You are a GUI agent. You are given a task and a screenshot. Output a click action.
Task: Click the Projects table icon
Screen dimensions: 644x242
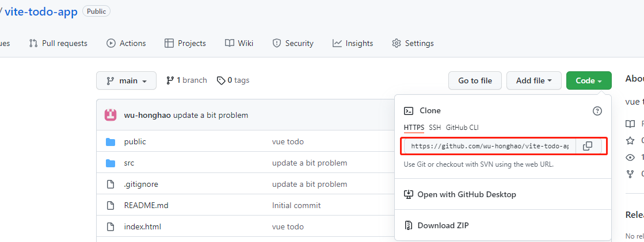click(x=169, y=43)
